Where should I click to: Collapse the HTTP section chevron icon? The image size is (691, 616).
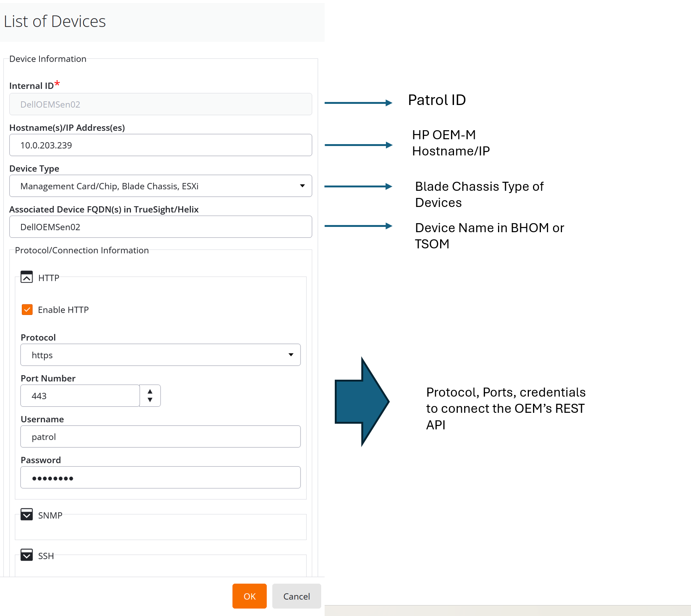(x=26, y=278)
